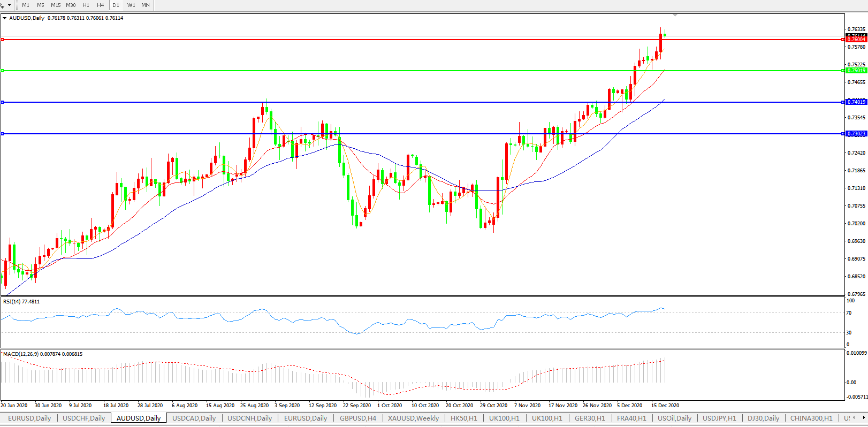Select the GBPUSD,H4 chart tab
This screenshot has height=427, width=868.
(357, 418)
